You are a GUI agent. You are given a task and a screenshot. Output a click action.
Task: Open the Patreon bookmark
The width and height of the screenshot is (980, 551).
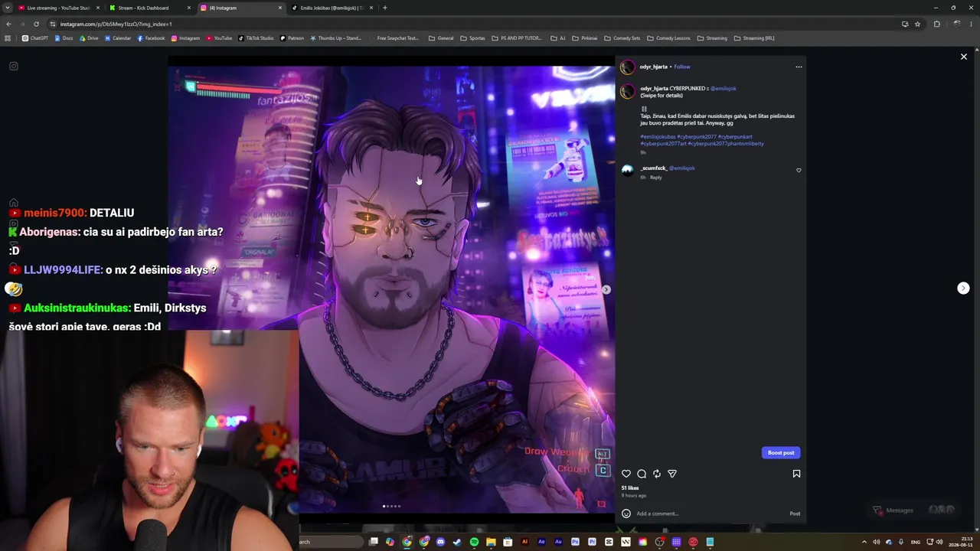[x=292, y=38]
